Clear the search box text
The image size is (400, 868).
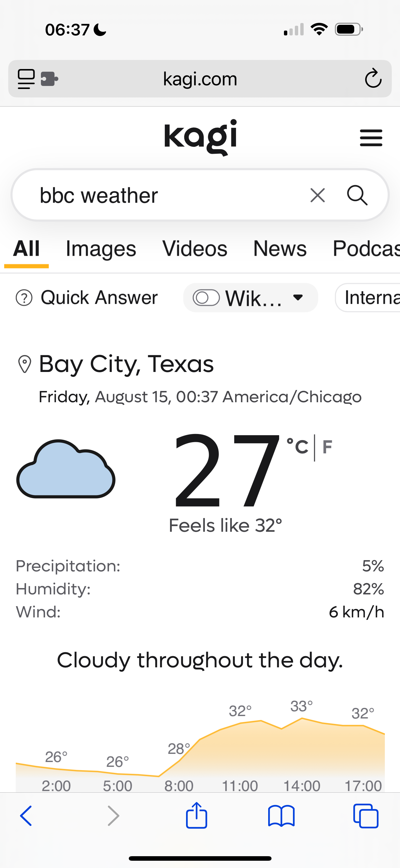(317, 196)
